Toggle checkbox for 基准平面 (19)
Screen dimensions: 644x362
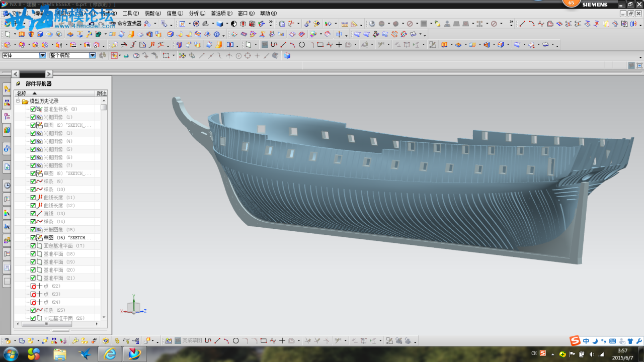[33, 262]
